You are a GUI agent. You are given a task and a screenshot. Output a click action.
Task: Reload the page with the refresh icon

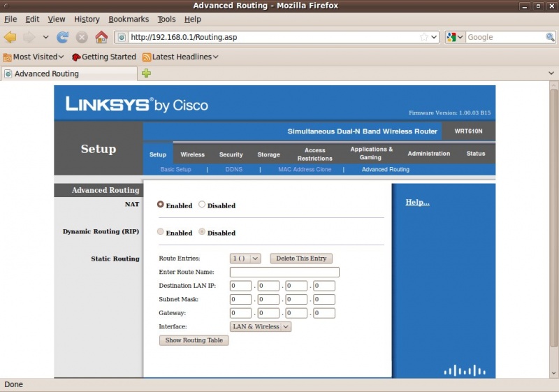pyautogui.click(x=63, y=37)
